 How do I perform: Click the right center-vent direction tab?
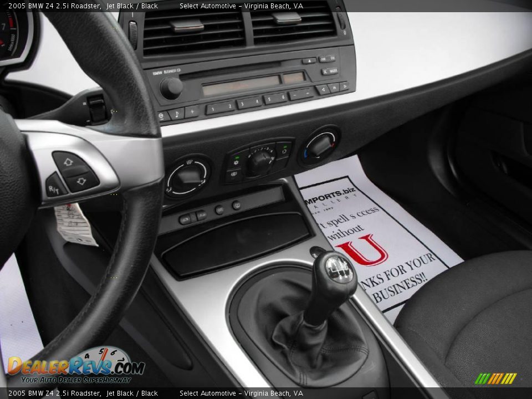pyautogui.click(x=287, y=18)
